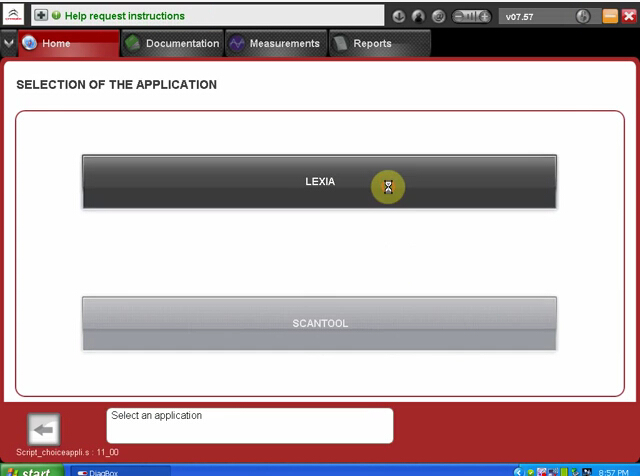Click the green shield tray icon
The height and width of the screenshot is (476, 640).
[531, 472]
